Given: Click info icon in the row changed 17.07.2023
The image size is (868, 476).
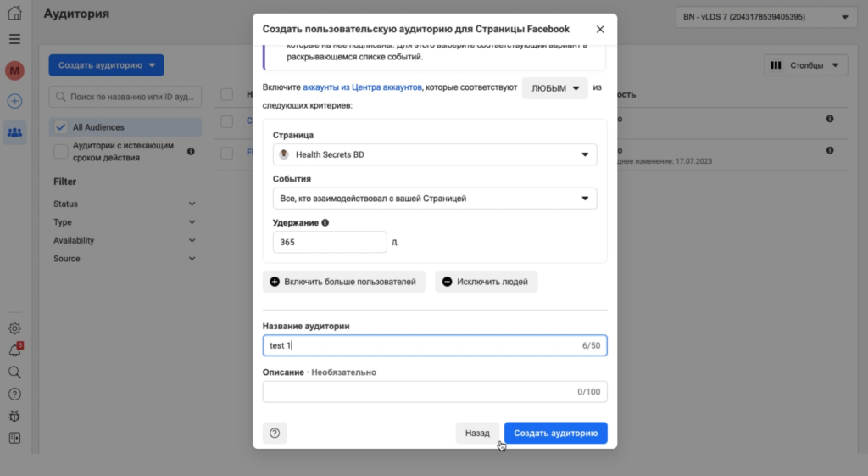Looking at the screenshot, I should point(830,150).
